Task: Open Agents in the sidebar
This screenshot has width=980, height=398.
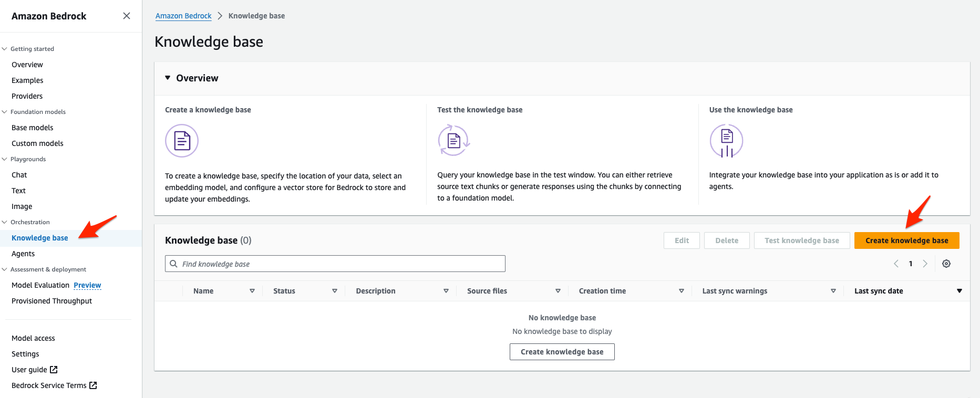Action: pyautogui.click(x=23, y=254)
